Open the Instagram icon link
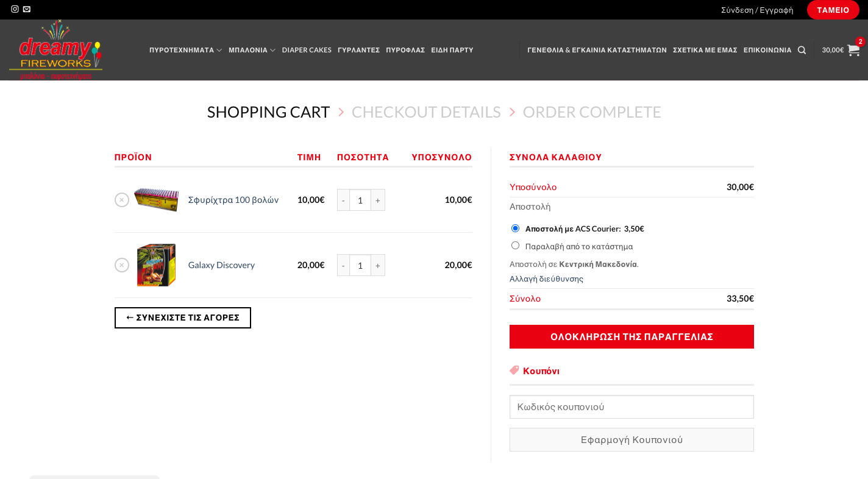 (15, 9)
